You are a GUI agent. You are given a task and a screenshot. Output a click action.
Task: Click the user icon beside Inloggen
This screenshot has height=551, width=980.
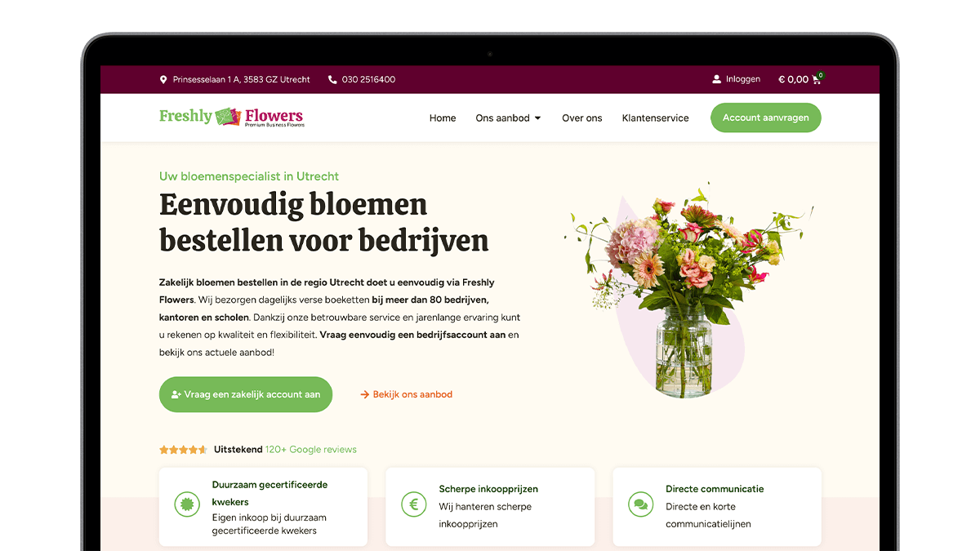click(x=717, y=79)
